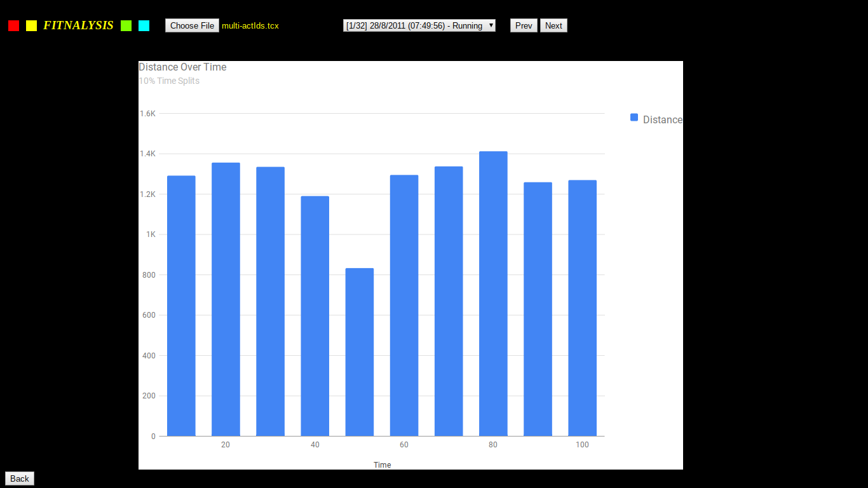This screenshot has height=488, width=868.
Task: Go to the next activity with Next
Action: pos(553,25)
